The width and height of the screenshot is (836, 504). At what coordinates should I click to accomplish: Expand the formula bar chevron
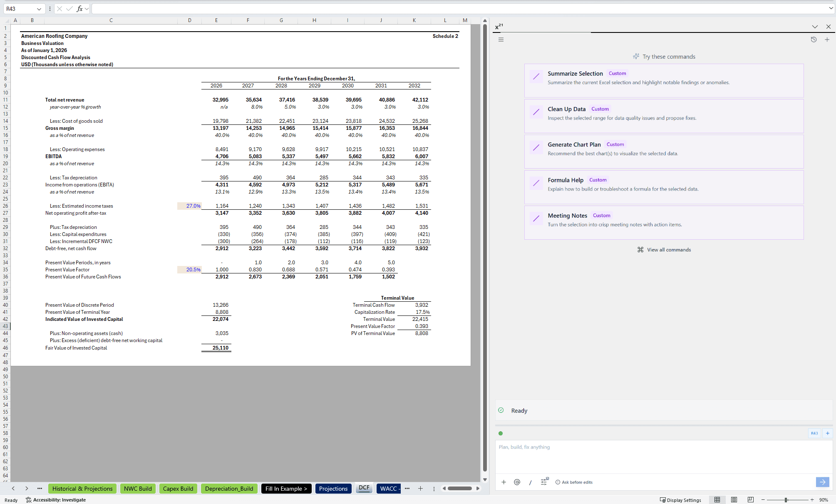pos(831,8)
